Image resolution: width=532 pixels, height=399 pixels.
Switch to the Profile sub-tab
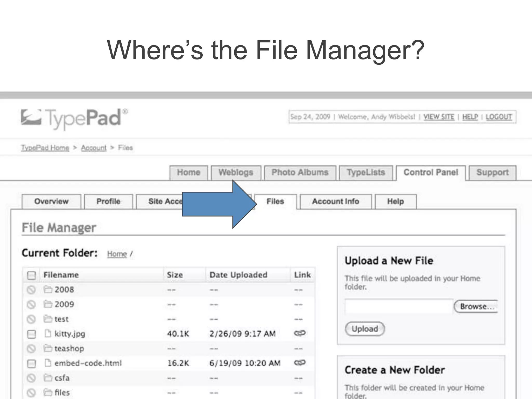(x=108, y=201)
